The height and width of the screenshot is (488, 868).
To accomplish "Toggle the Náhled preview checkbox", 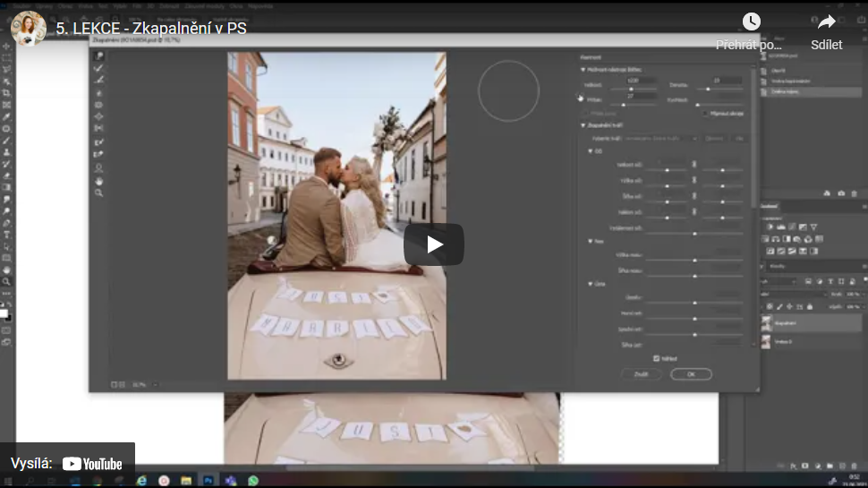I will coord(657,358).
